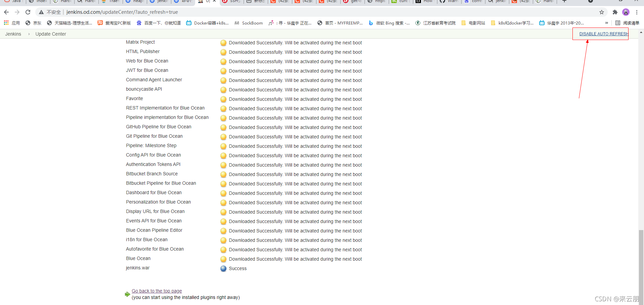Click the 'Dashboard for Blue Ocean' text
This screenshot has height=305, width=644.
(x=154, y=192)
